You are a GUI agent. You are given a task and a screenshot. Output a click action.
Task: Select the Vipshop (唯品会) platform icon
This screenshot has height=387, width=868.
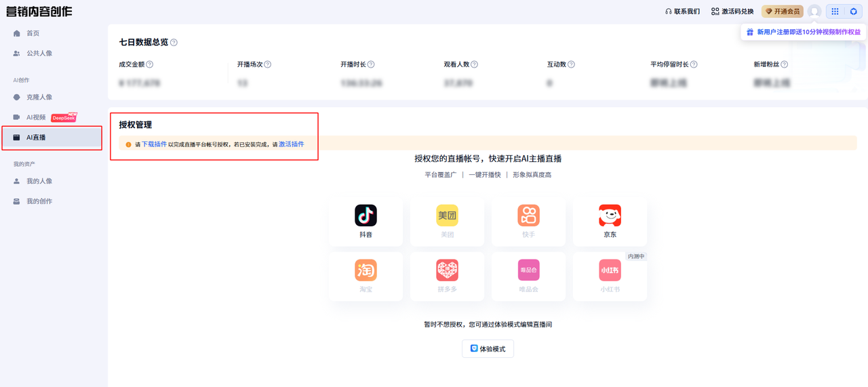click(528, 270)
